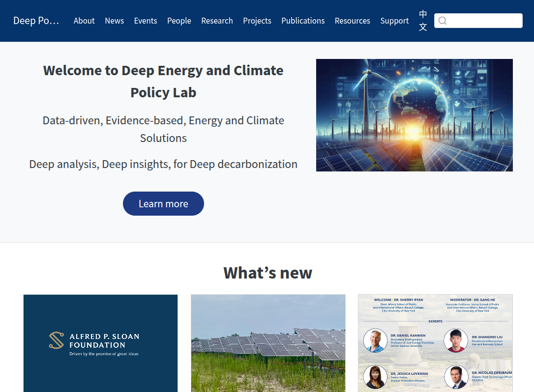
Task: Open the solar panel field photo card
Action: coord(268,343)
